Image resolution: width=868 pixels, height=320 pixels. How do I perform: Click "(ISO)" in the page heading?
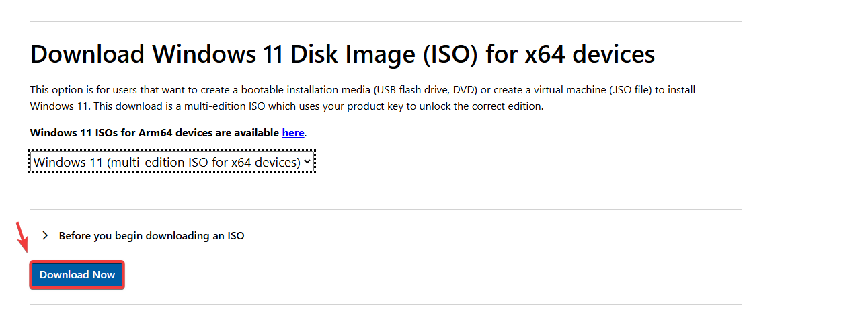point(450,54)
